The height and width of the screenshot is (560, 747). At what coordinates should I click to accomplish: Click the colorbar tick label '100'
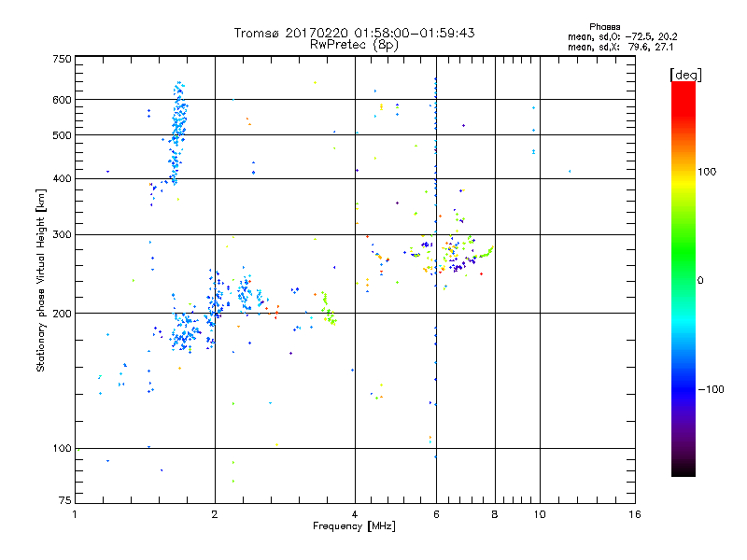coord(707,172)
